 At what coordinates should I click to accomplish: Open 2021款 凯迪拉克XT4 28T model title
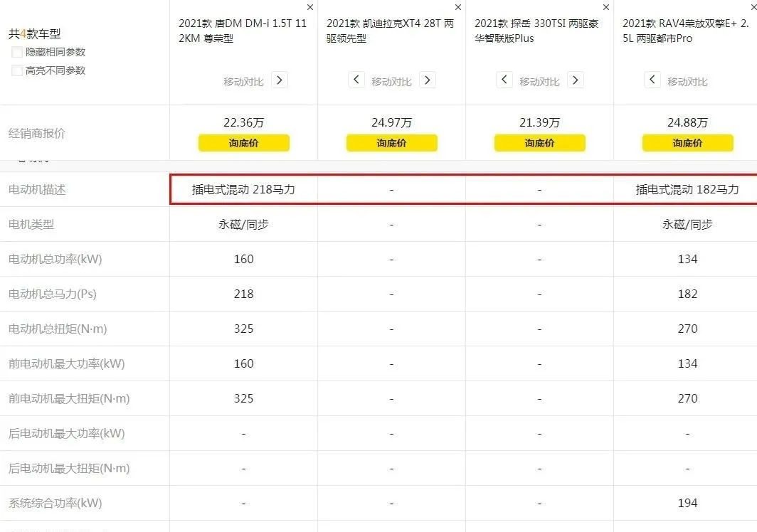click(x=390, y=31)
